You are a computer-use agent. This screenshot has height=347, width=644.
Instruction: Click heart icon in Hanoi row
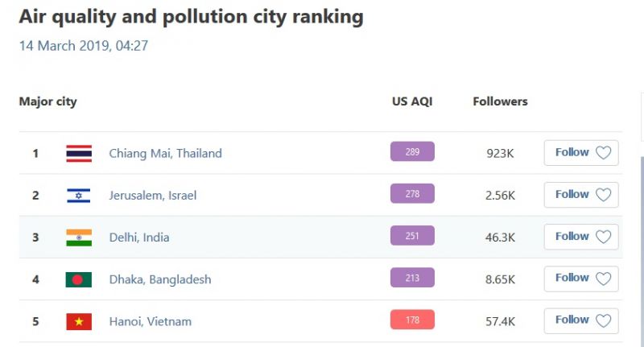click(604, 320)
